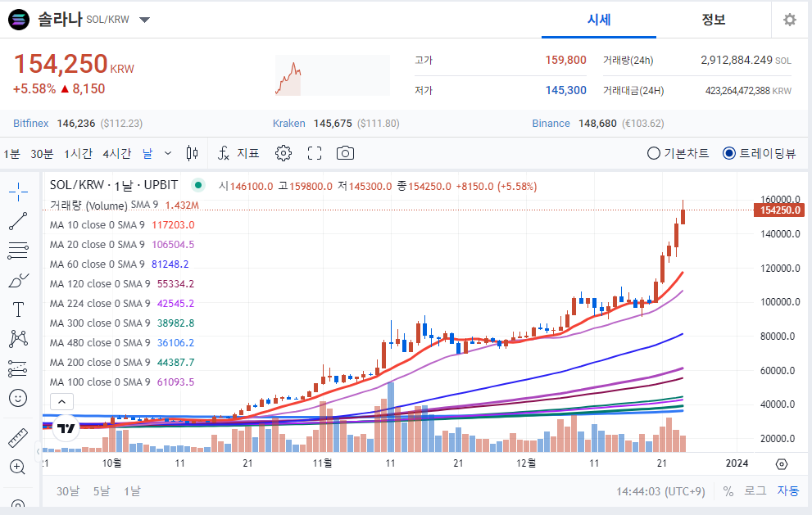Select the MA 20 close indicator legend
The image size is (812, 515).
pyautogui.click(x=122, y=244)
